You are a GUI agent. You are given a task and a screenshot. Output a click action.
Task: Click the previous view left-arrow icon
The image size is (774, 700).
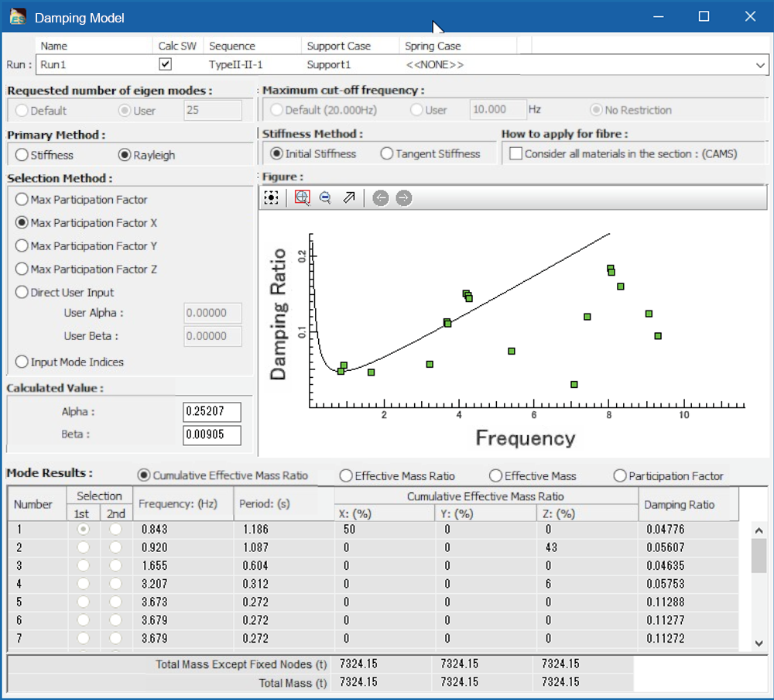(381, 198)
